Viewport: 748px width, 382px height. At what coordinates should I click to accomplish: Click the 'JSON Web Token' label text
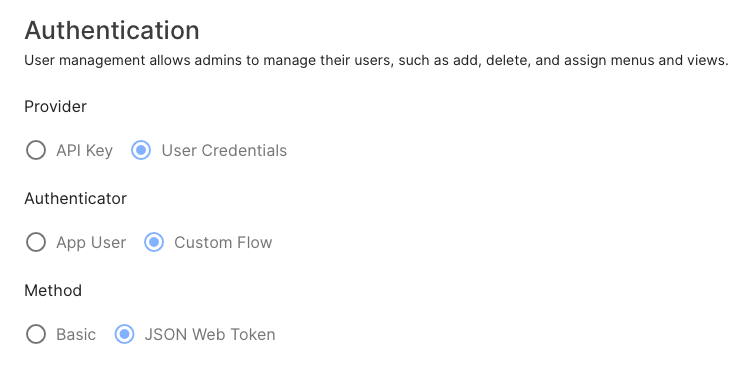pyautogui.click(x=210, y=335)
